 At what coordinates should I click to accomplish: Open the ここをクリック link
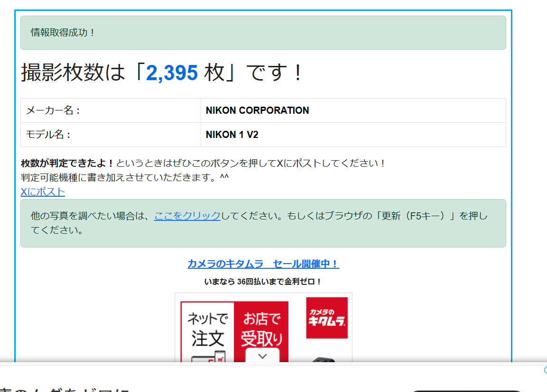(187, 216)
